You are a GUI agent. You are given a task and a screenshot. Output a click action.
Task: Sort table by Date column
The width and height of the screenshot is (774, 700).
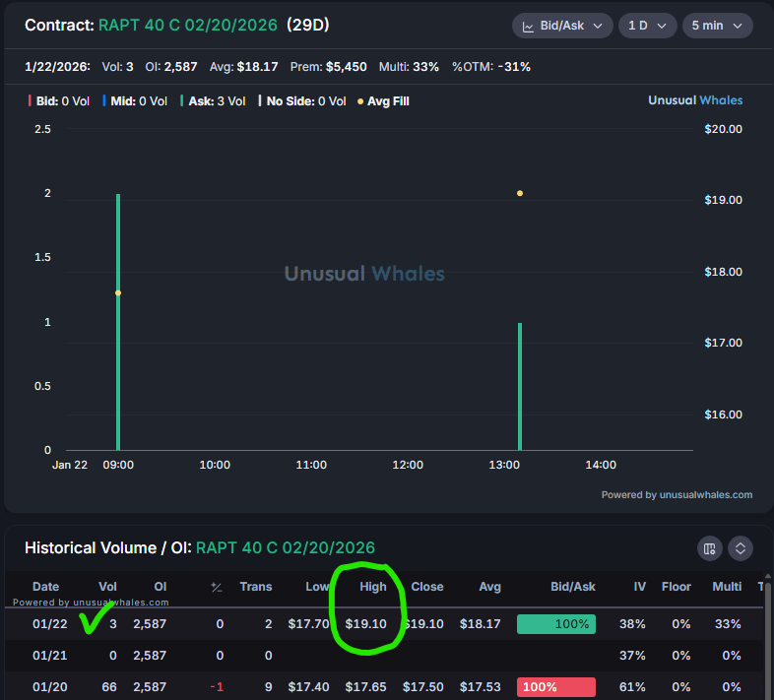(x=45, y=587)
